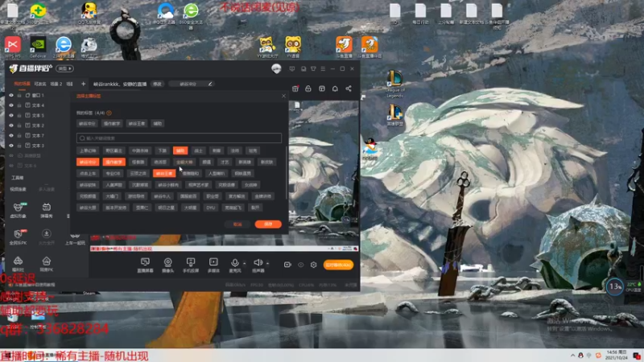Open the League of Legends desktop shortcut
This screenshot has width=644, height=362.
pyautogui.click(x=395, y=84)
